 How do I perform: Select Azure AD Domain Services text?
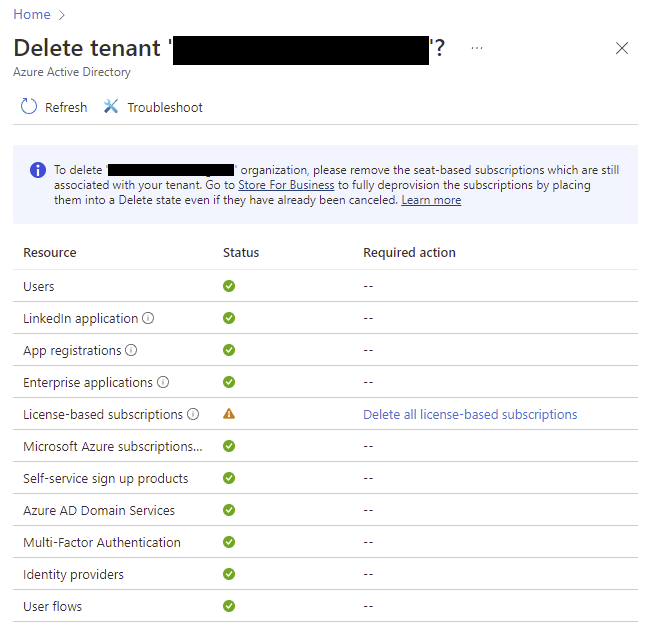tap(99, 510)
